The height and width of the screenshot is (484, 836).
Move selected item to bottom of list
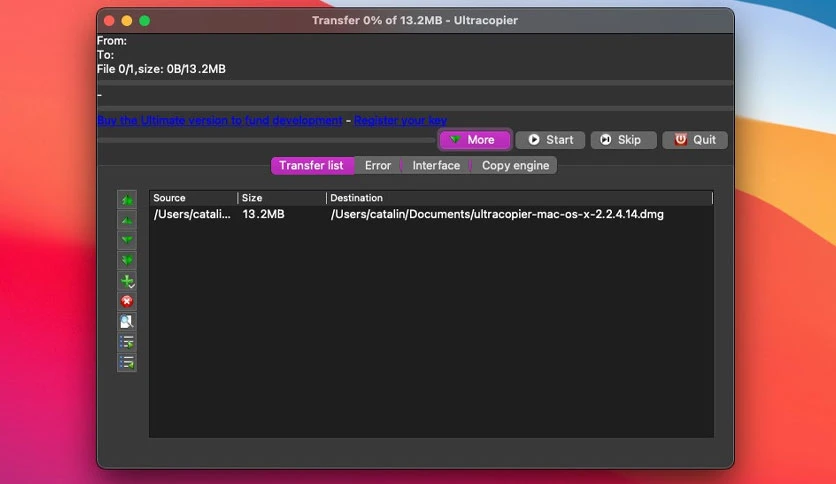127,261
